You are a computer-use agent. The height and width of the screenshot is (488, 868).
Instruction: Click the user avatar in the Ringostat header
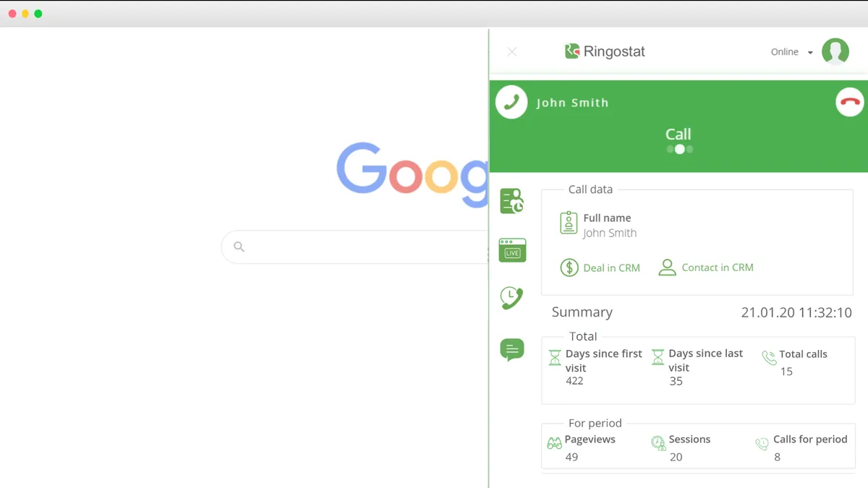[x=835, y=51]
